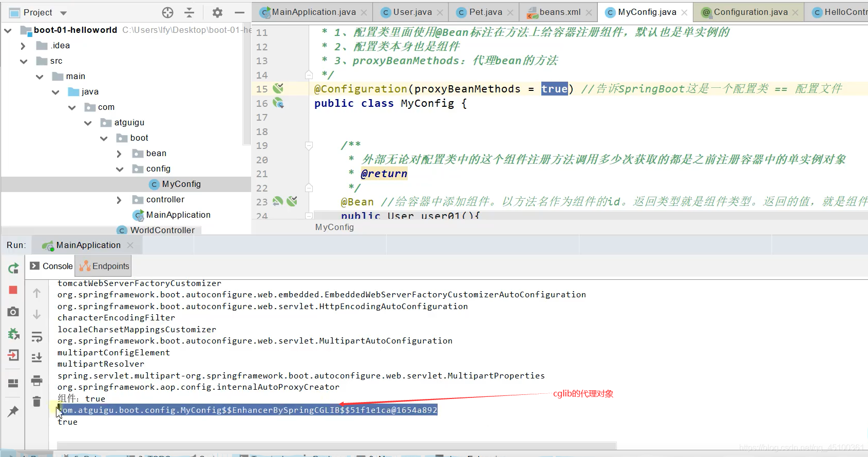Open Project panel settings gear
The height and width of the screenshot is (457, 868).
[218, 12]
